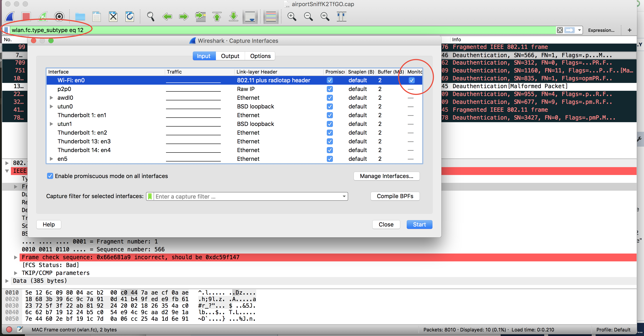Image resolution: width=644 pixels, height=336 pixels.
Task: Expand the utun1 interface row
Action: [51, 124]
